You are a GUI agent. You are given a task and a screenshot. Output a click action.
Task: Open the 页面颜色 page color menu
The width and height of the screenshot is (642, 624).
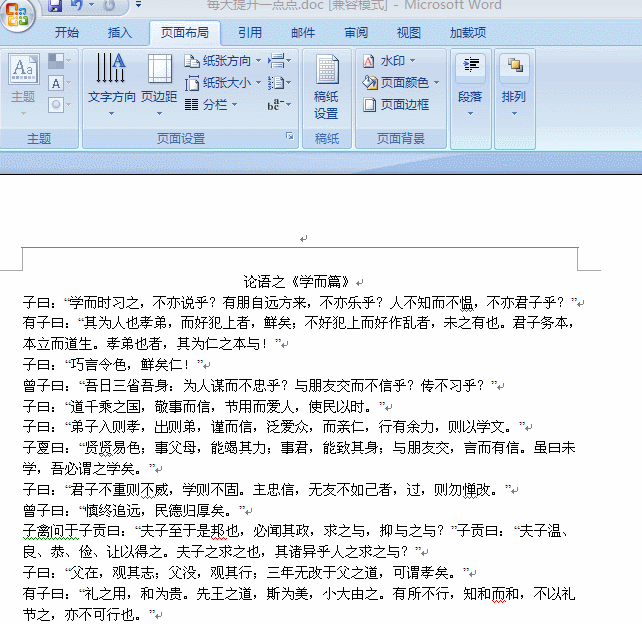[x=401, y=83]
